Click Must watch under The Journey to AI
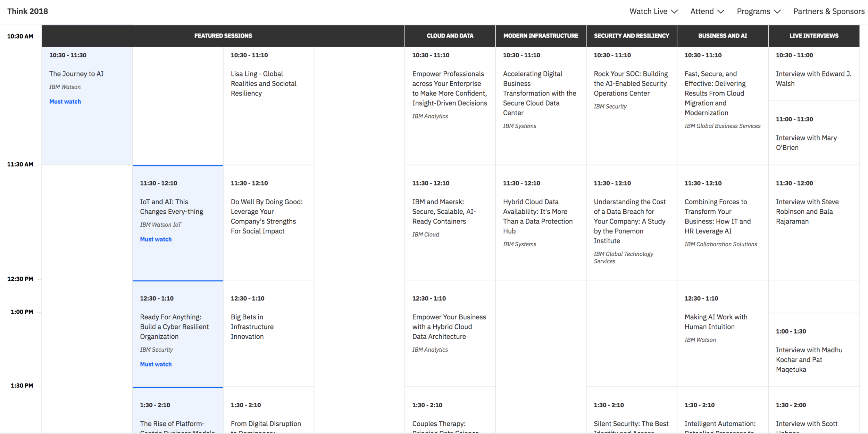The height and width of the screenshot is (434, 868). (x=65, y=101)
